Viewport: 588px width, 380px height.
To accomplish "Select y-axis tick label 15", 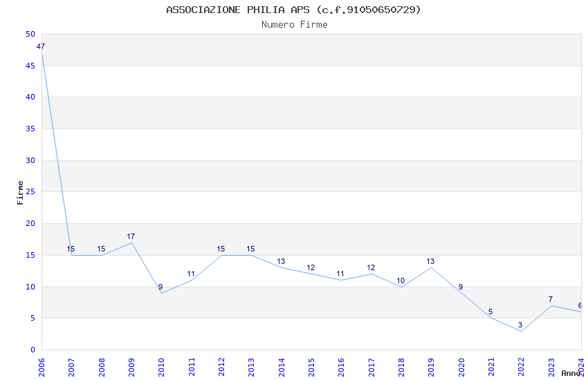I will [30, 256].
